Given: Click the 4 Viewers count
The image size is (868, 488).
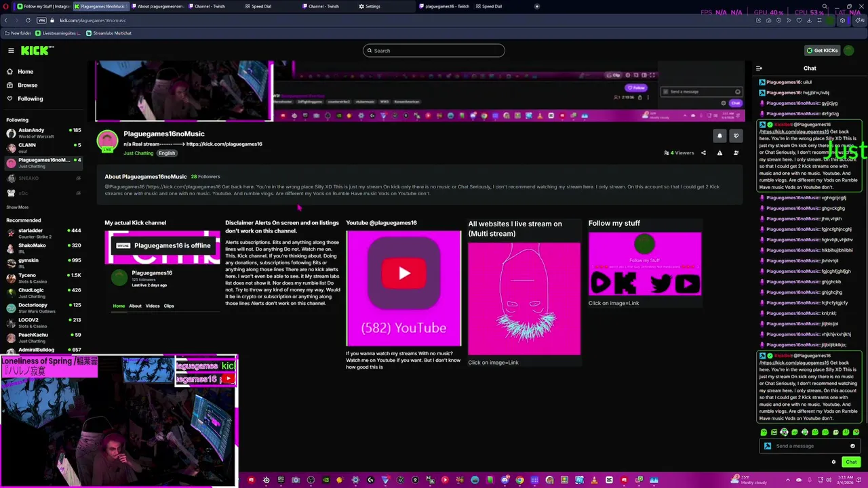Looking at the screenshot, I should pyautogui.click(x=679, y=153).
